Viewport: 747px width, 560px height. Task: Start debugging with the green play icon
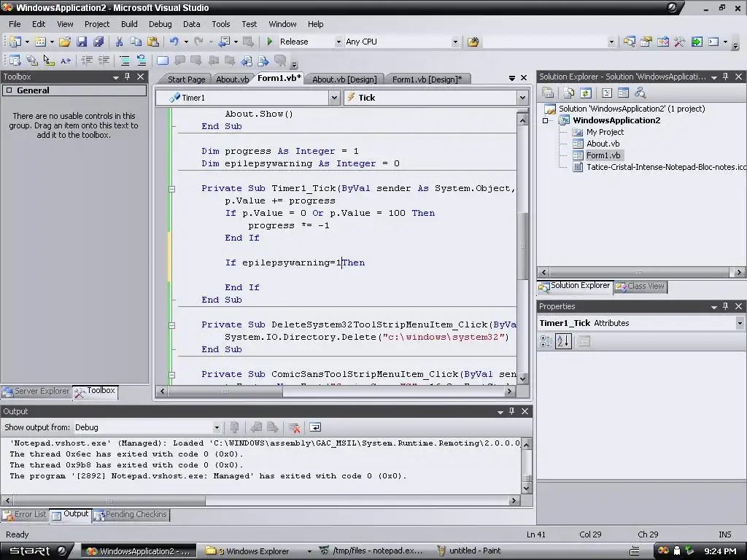pyautogui.click(x=270, y=42)
